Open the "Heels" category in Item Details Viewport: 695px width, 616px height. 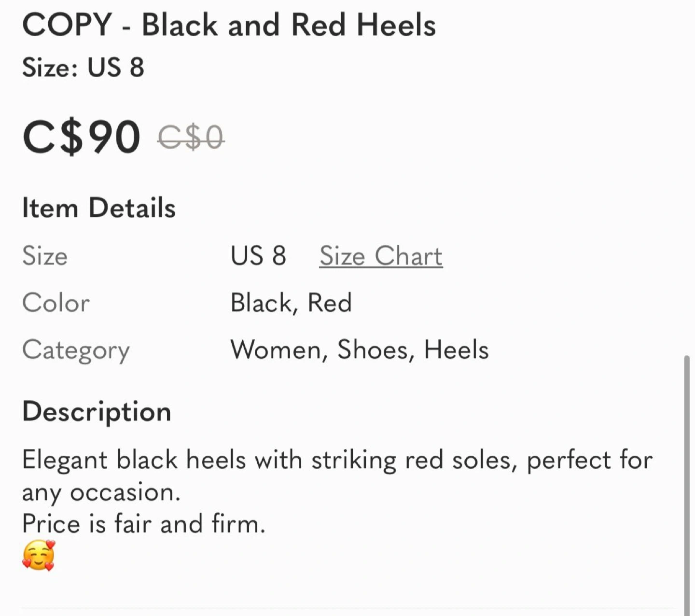[x=456, y=350]
